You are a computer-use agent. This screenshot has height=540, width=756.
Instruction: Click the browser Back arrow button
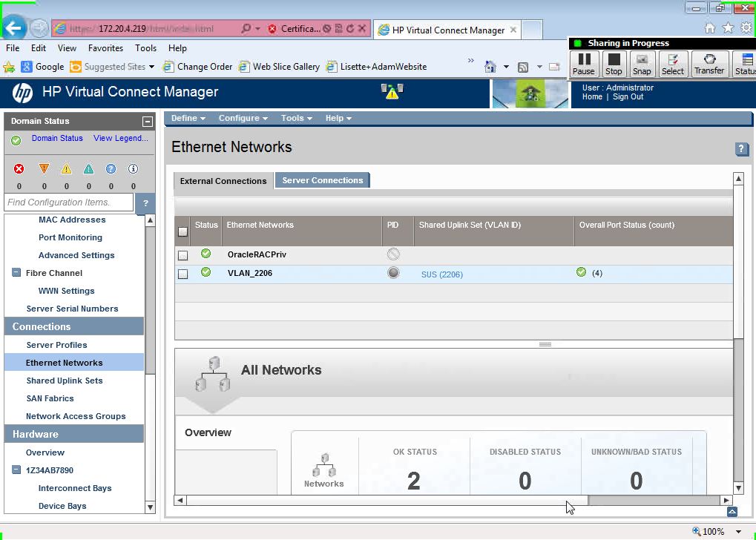click(13, 28)
